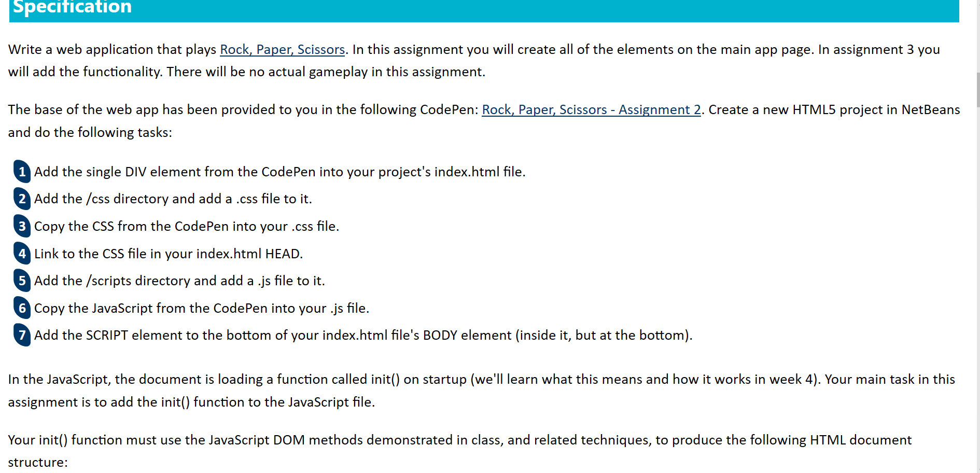
Task: Click the step text about adding the SCRIPT element
Action: [x=363, y=335]
